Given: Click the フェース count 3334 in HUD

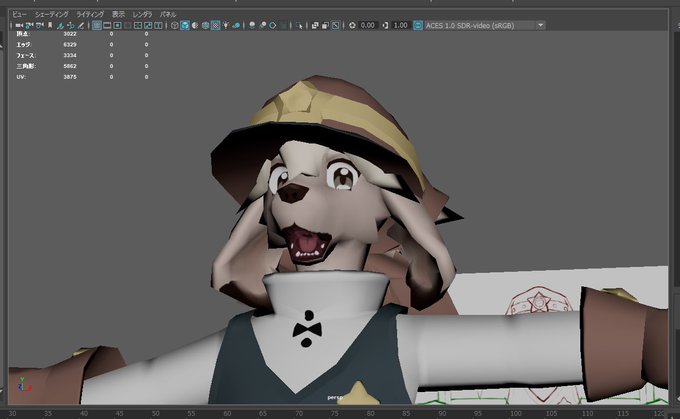Looking at the screenshot, I should (x=70, y=56).
